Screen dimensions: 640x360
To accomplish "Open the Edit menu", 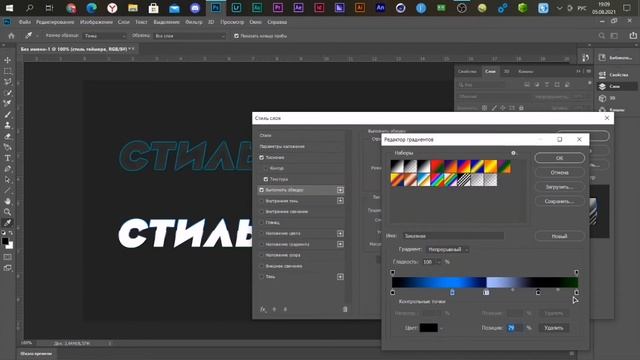I will (x=55, y=22).
